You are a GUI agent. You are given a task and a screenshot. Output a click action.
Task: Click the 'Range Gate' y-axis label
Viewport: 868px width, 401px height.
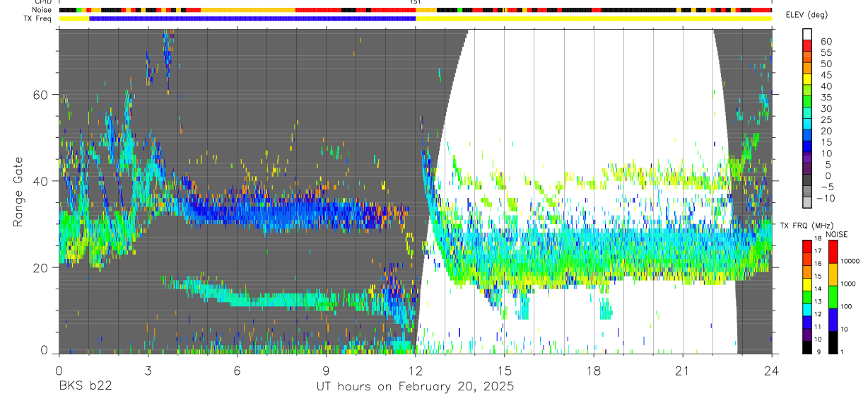pos(18,192)
